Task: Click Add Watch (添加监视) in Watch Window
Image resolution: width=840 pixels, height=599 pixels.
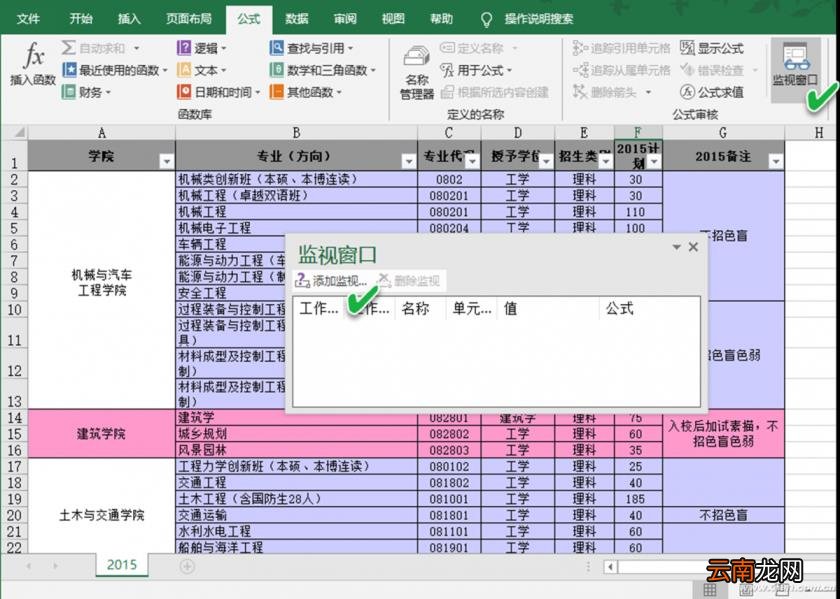Action: pyautogui.click(x=332, y=280)
